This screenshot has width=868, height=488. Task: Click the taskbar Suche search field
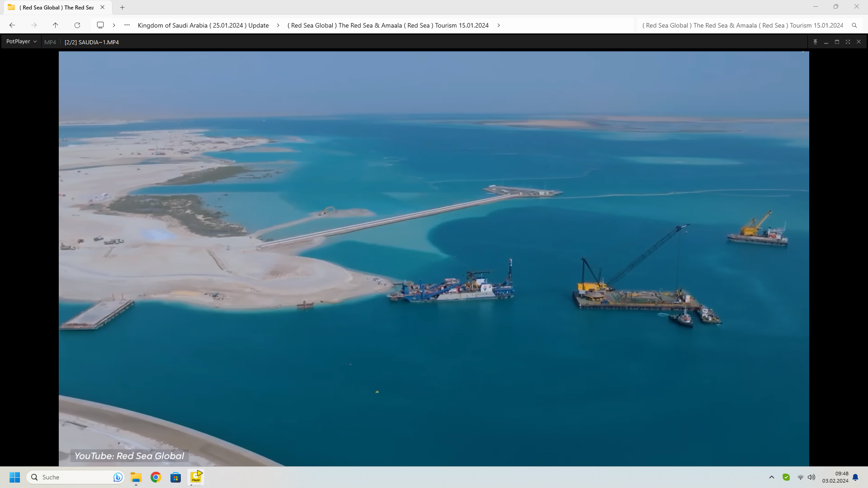(x=75, y=477)
